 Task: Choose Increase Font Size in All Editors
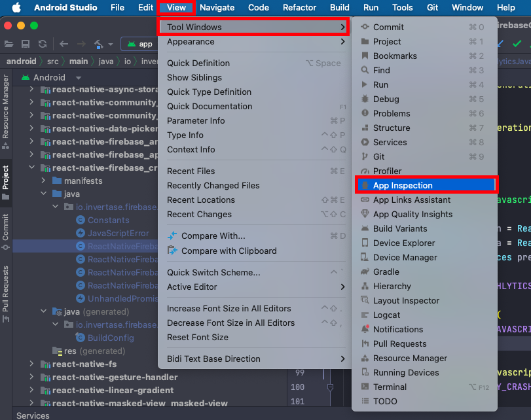coord(253,308)
